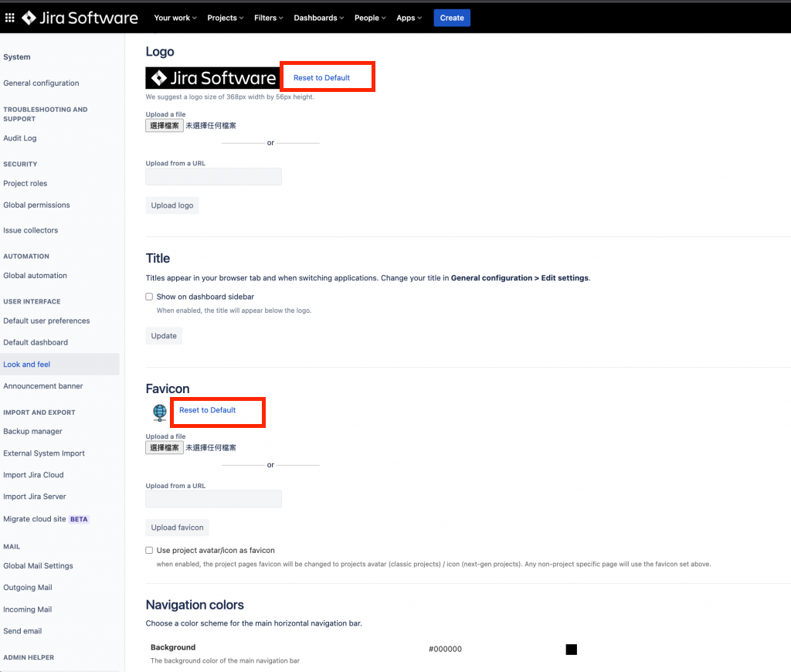The image size is (791, 672).
Task: Open Global permissions page
Action: pyautogui.click(x=36, y=205)
